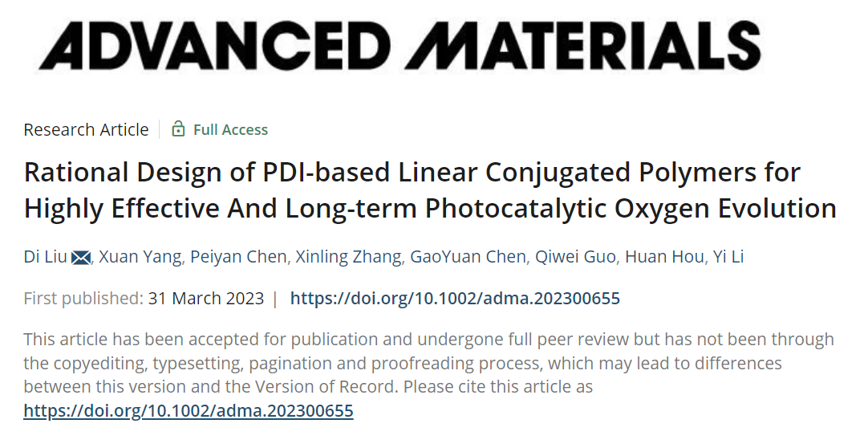Open author Yi Li's link
868x448 pixels.
point(728,257)
